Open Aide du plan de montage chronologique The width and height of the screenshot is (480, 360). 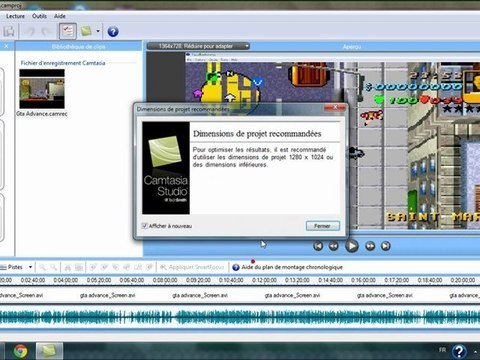(x=288, y=267)
